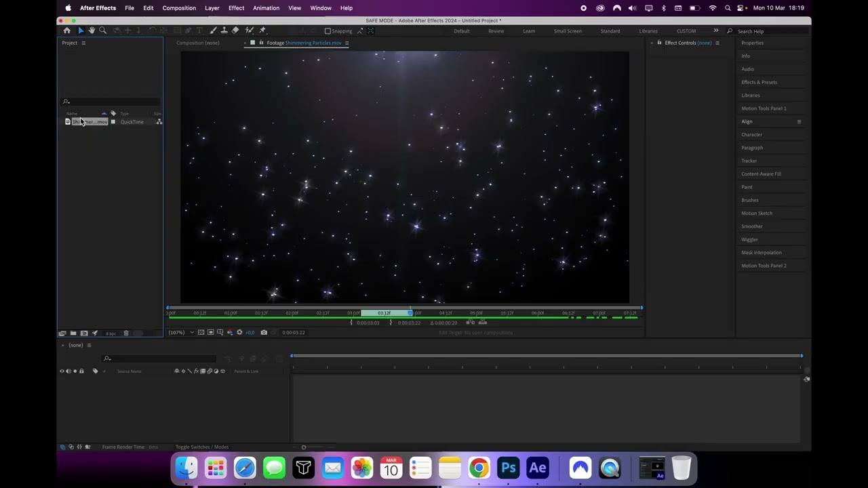Select the Roto Brush tool
868x488 pixels.
[250, 30]
